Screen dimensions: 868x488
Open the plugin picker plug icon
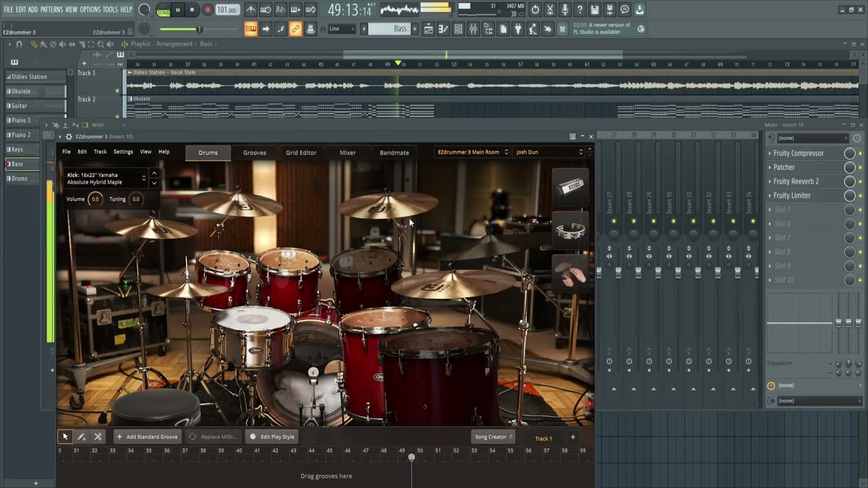click(518, 29)
